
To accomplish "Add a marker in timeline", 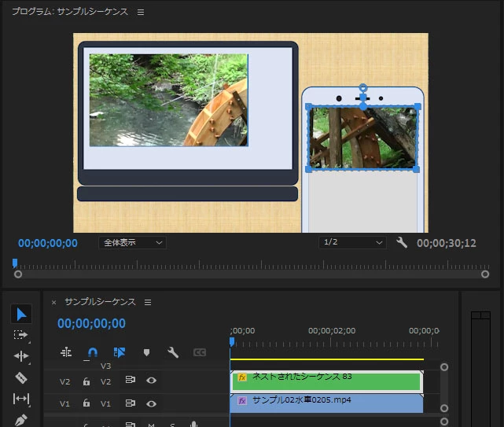I will [x=146, y=353].
